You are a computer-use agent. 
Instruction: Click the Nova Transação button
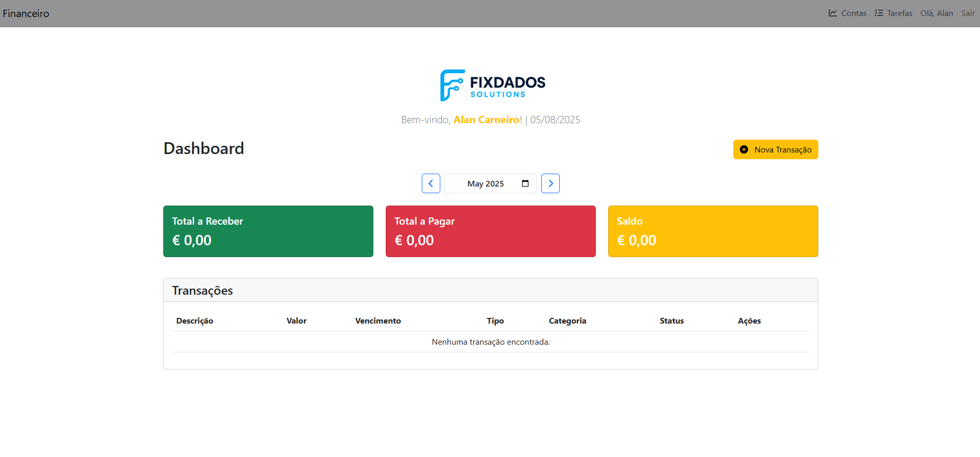tap(776, 149)
